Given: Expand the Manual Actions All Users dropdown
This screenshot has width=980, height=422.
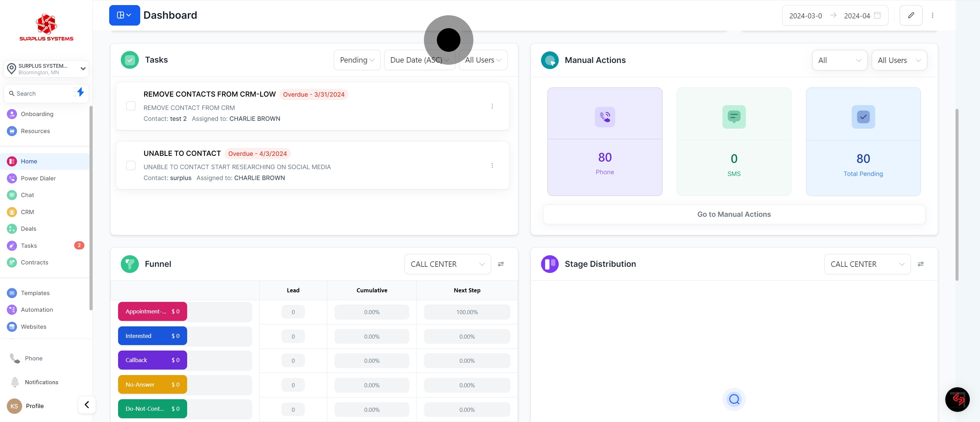Looking at the screenshot, I should [x=899, y=60].
